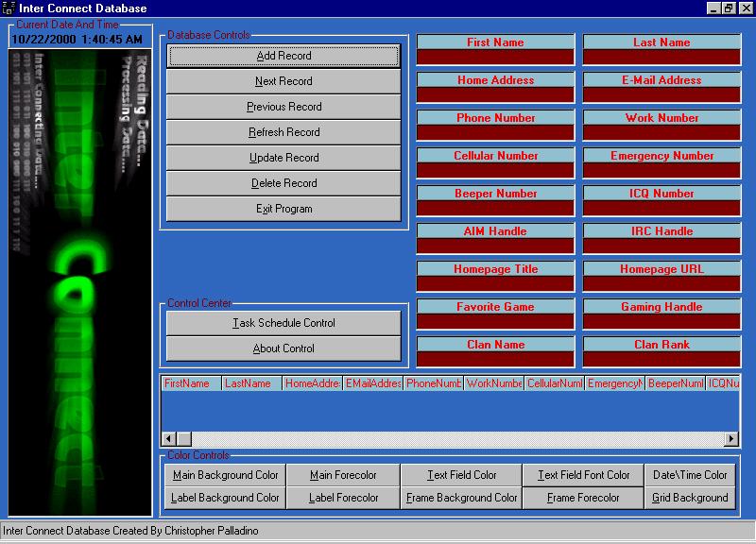Go to the Next Record

(x=283, y=81)
